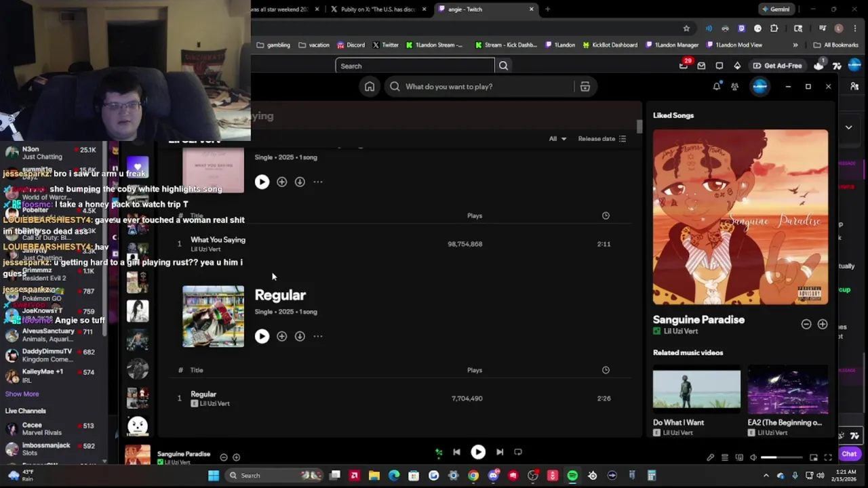This screenshot has width=868, height=488.
Task: Close the angie - Twitch tab
Action: 532,9
